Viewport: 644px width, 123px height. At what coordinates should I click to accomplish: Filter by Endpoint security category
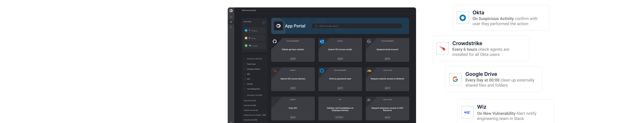[x=251, y=110]
